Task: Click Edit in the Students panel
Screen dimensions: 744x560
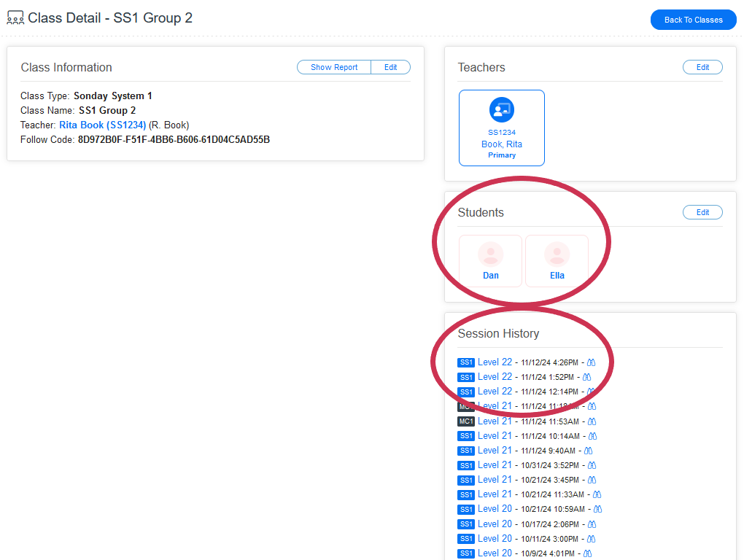Action: (702, 212)
